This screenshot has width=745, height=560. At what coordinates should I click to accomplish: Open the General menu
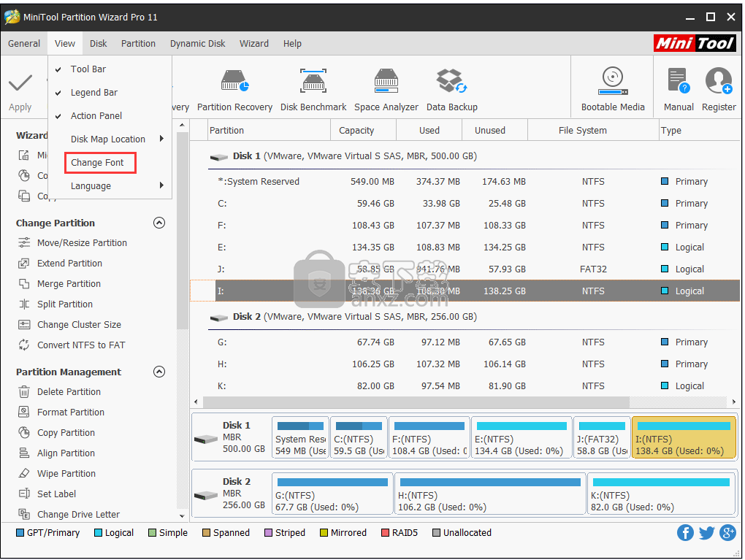pyautogui.click(x=24, y=44)
